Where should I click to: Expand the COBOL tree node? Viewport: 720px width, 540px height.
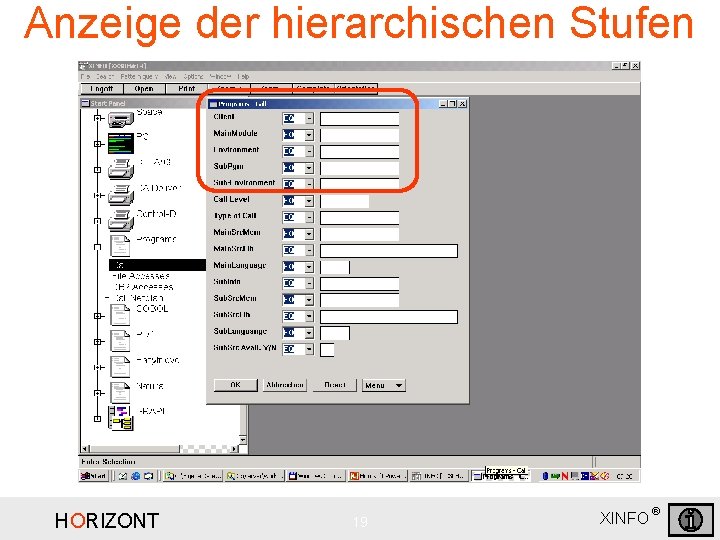pos(97,316)
